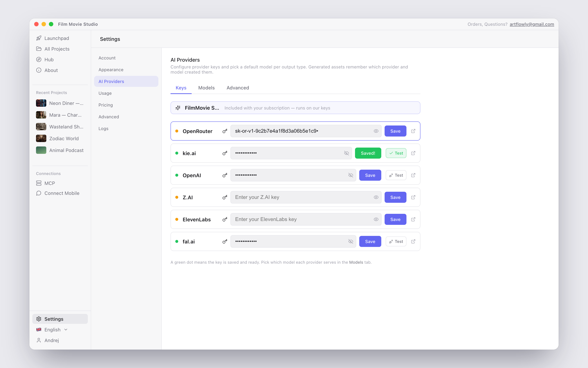Click the FilmMovie sparkle icon
Viewport: 588px width, 368px height.
point(178,108)
